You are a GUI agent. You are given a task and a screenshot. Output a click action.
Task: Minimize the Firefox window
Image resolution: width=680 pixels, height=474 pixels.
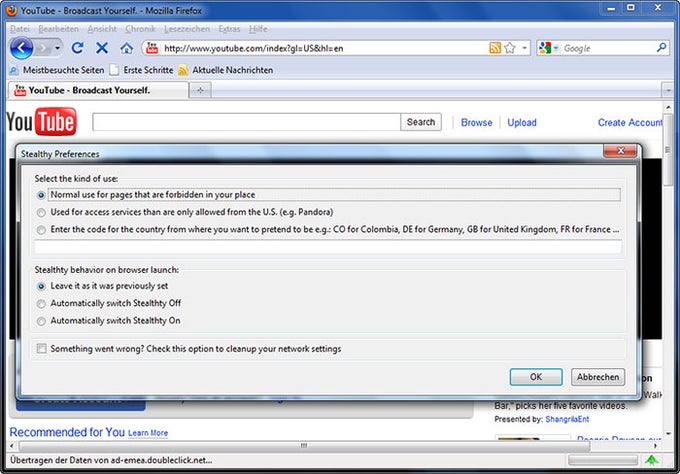point(611,8)
